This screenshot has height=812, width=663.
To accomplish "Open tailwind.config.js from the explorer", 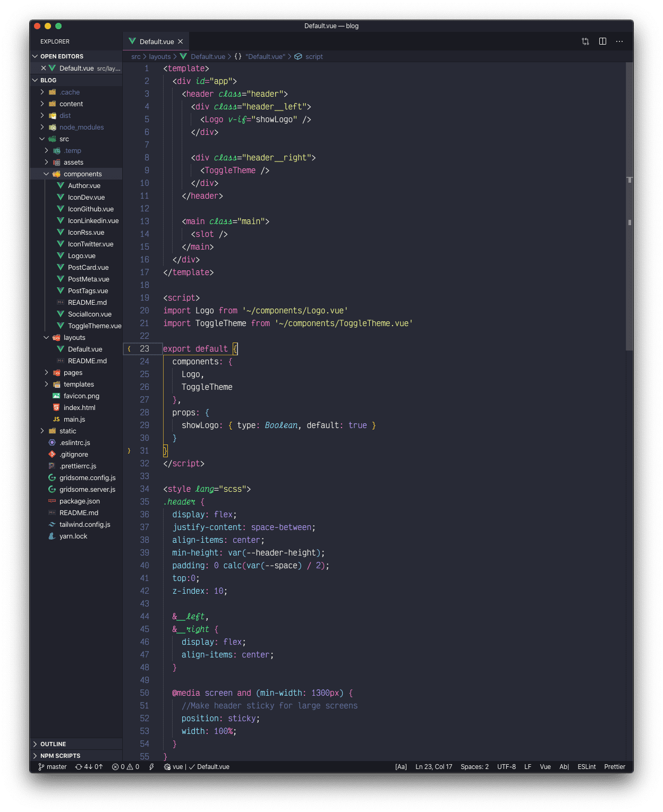I will 85,524.
